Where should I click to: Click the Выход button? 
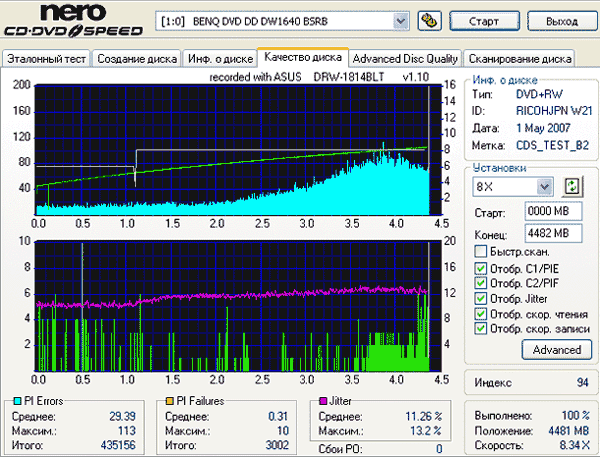(562, 21)
